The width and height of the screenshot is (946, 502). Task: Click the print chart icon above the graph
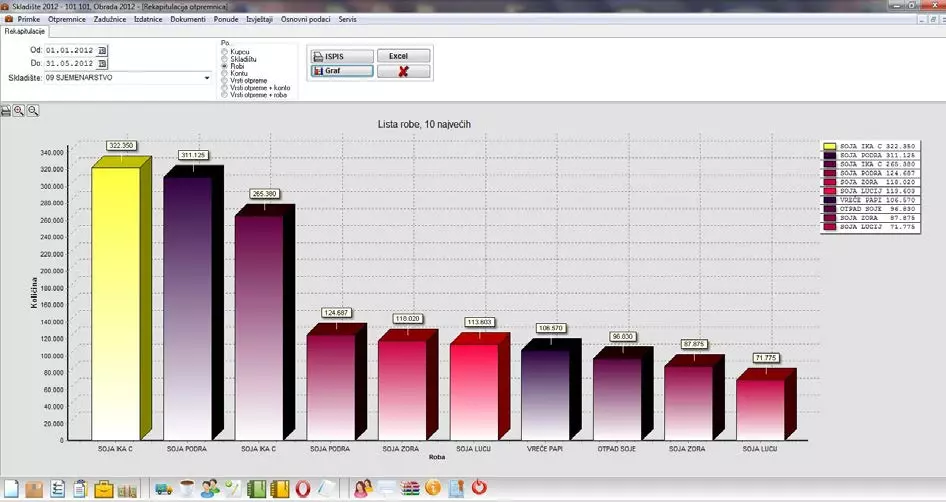click(x=6, y=109)
